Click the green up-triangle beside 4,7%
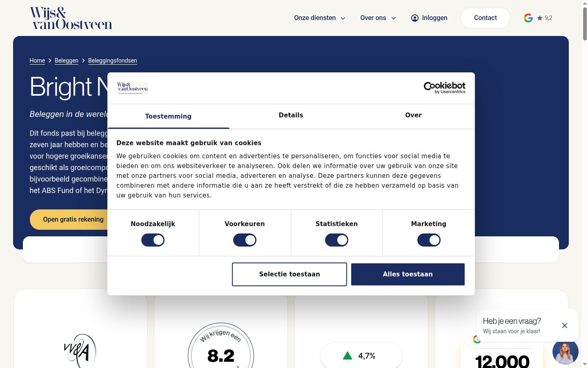588x368 pixels. pyautogui.click(x=347, y=356)
